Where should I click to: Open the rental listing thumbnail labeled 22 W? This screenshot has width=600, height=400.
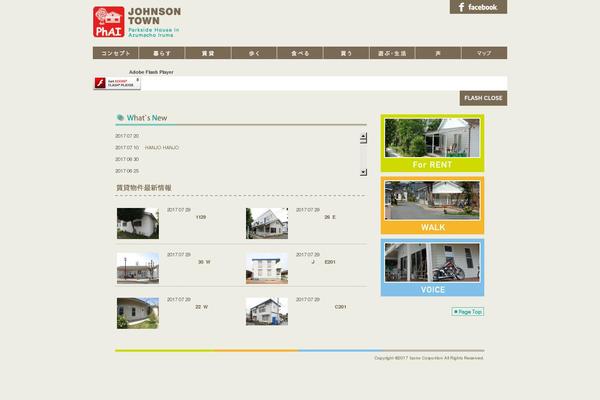[138, 313]
